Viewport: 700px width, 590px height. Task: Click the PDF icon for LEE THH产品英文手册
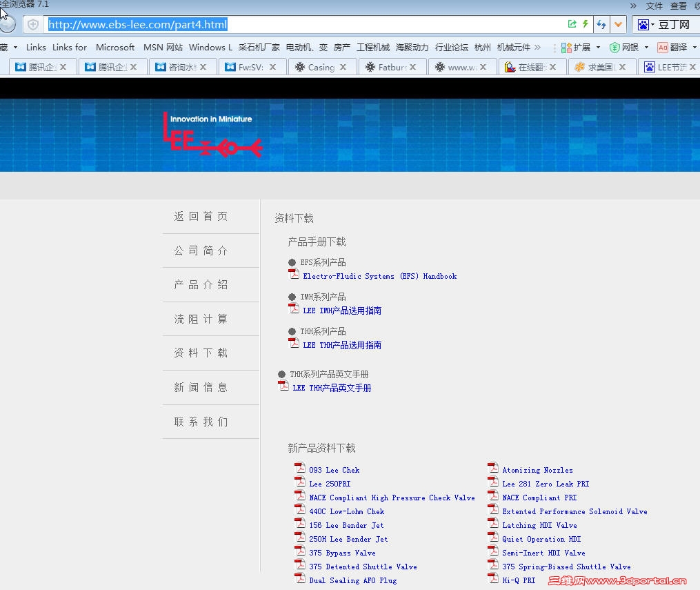(283, 386)
